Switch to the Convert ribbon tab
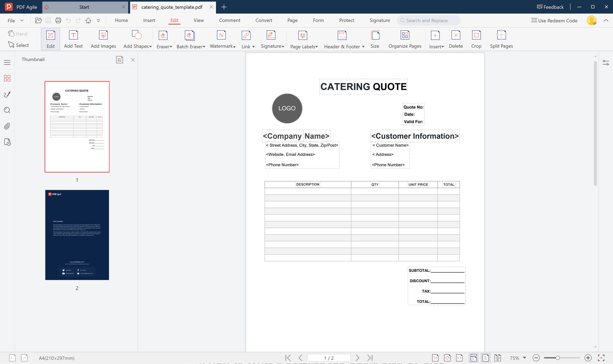Image resolution: width=613 pixels, height=364 pixels. [x=264, y=20]
